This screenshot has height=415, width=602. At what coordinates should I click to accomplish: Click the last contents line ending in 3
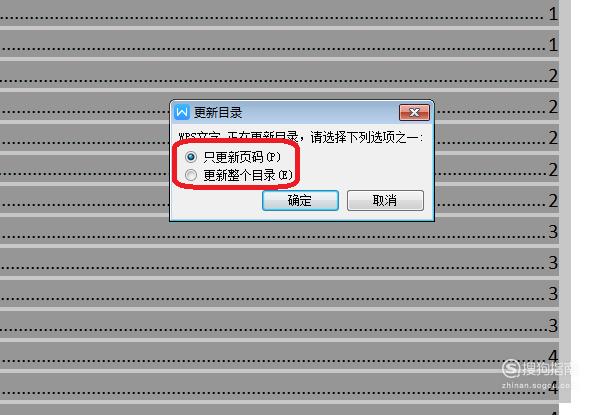[x=279, y=324]
